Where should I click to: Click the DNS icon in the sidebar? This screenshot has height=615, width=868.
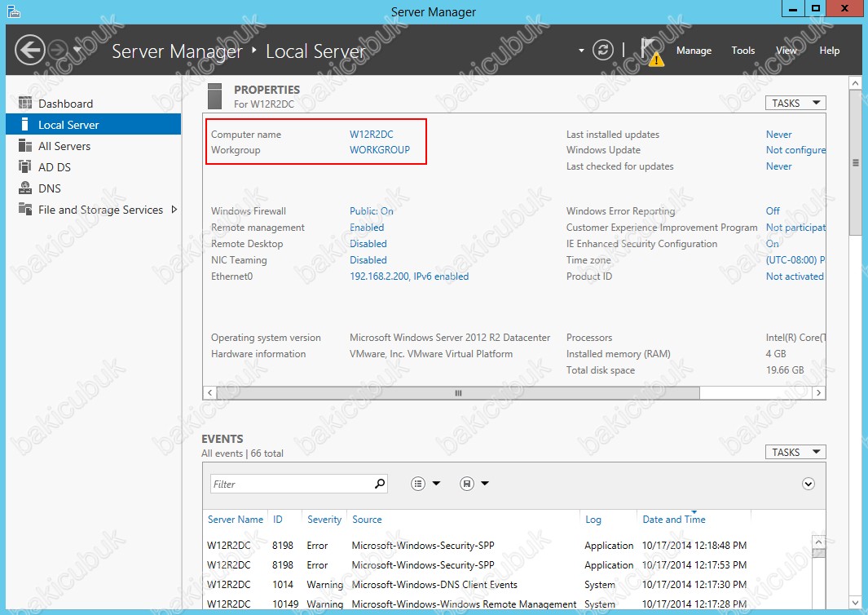click(x=25, y=188)
